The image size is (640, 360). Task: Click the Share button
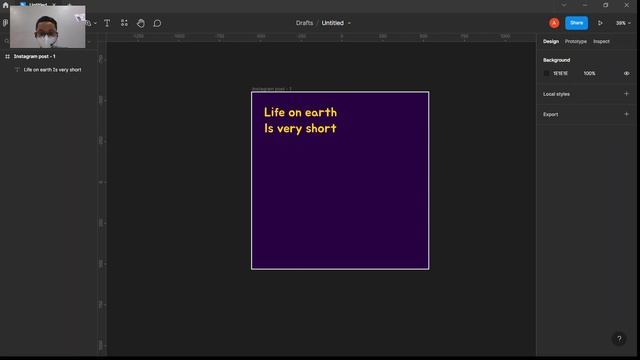(576, 23)
